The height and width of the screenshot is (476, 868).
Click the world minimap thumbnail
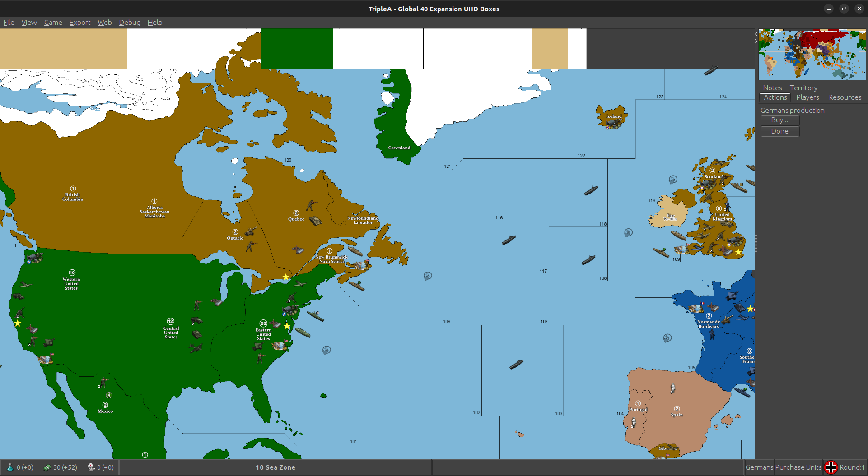(x=812, y=55)
